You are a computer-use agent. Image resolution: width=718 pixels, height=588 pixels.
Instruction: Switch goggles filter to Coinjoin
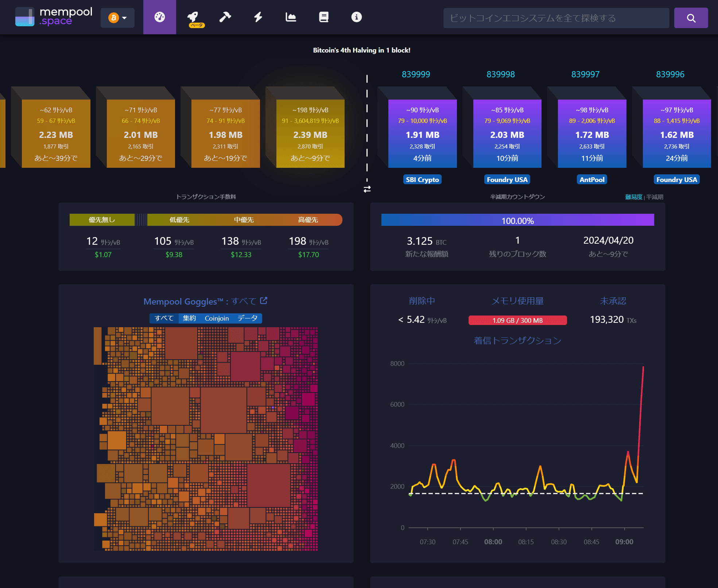click(217, 318)
